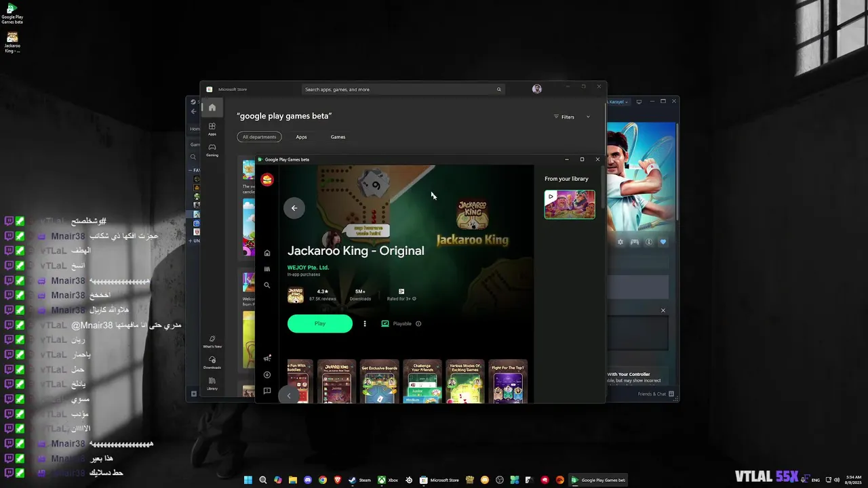The image size is (868, 488).
Task: Open Friends & Chat in Steam window
Action: [655, 394]
